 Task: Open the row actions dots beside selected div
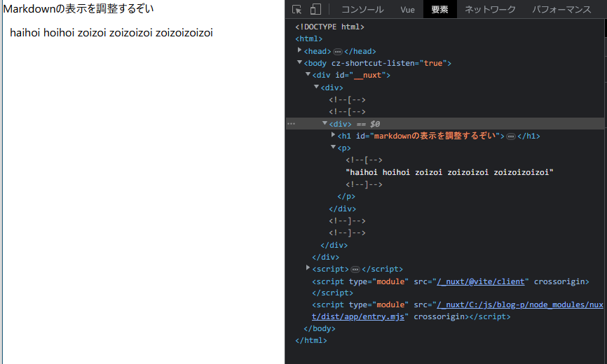point(292,124)
